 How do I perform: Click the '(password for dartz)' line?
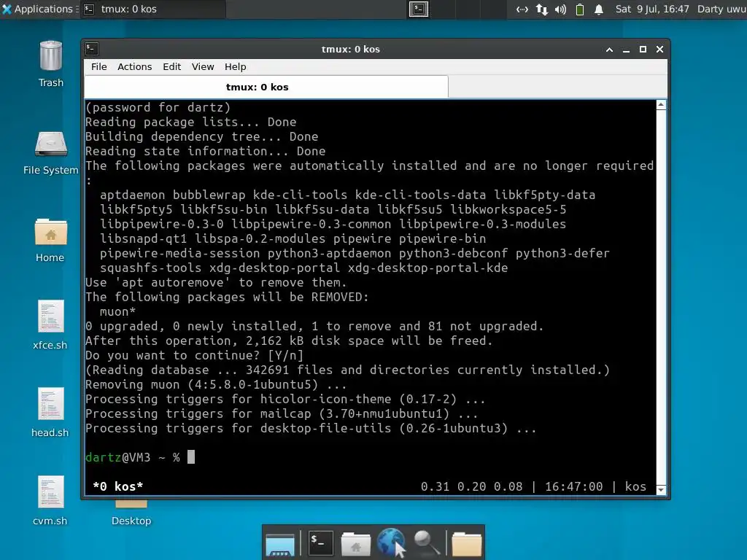pos(158,108)
